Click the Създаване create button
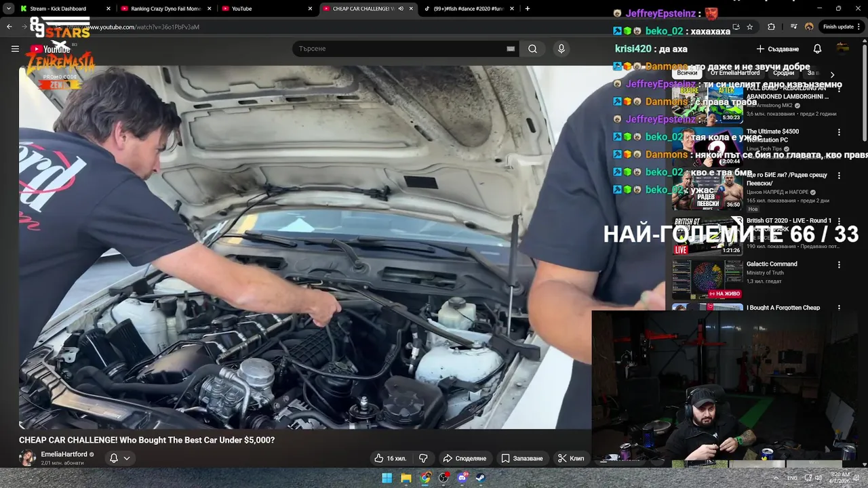The width and height of the screenshot is (868, 488). click(x=778, y=49)
